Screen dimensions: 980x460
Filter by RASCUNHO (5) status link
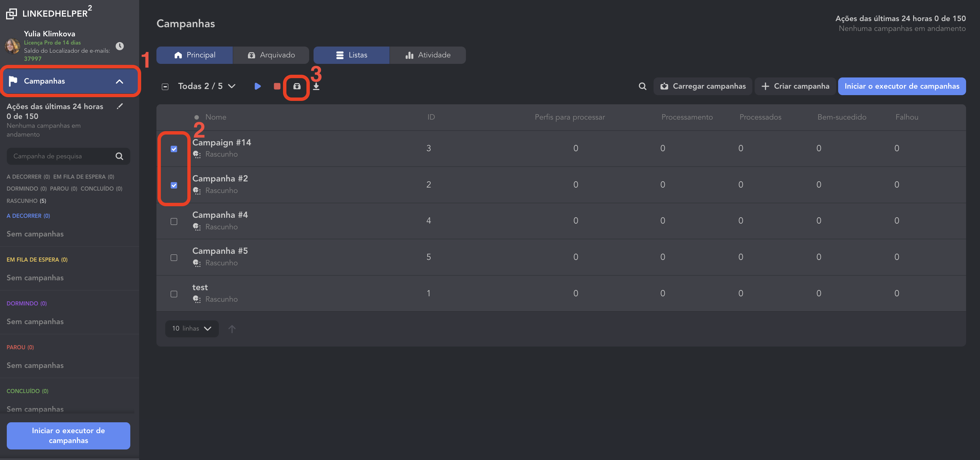26,201
